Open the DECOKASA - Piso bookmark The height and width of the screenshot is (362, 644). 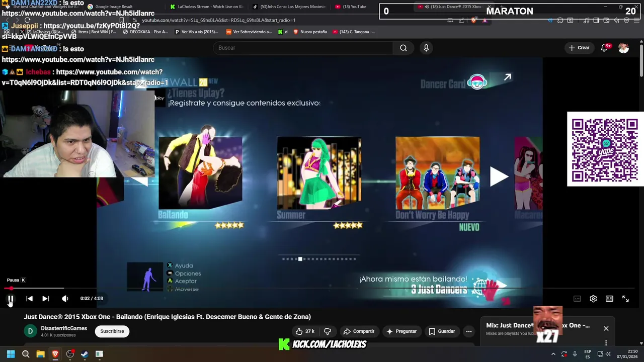(x=145, y=32)
